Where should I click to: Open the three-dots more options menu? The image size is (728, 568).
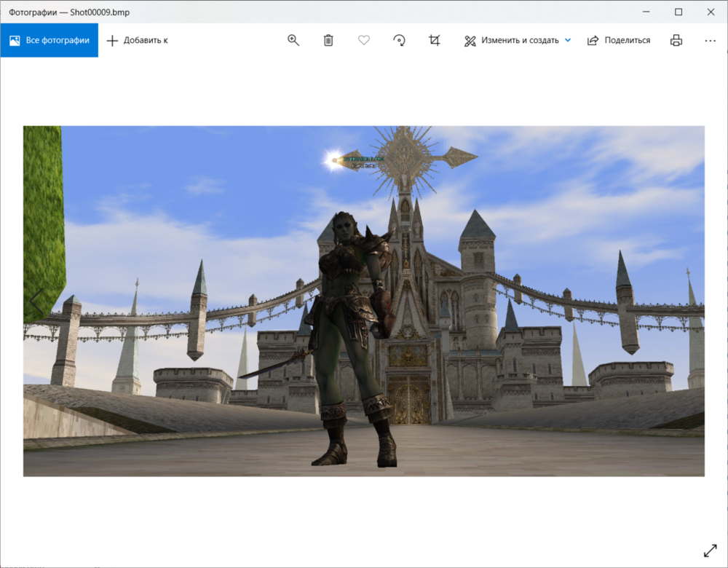[710, 40]
